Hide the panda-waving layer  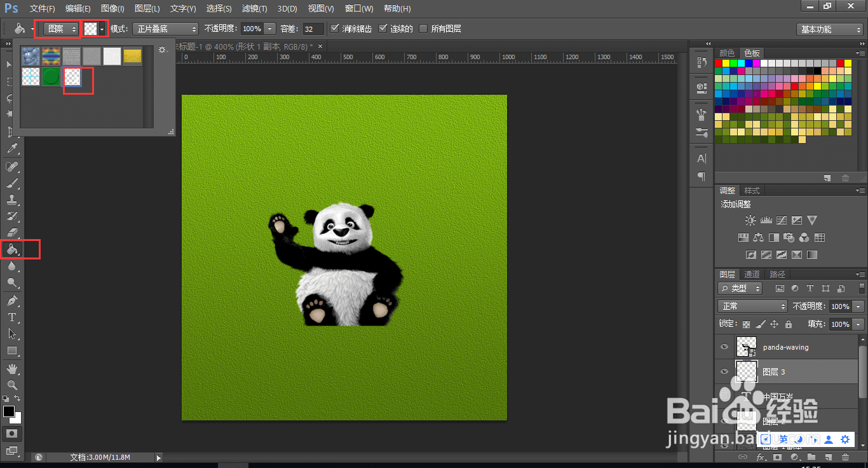[724, 347]
